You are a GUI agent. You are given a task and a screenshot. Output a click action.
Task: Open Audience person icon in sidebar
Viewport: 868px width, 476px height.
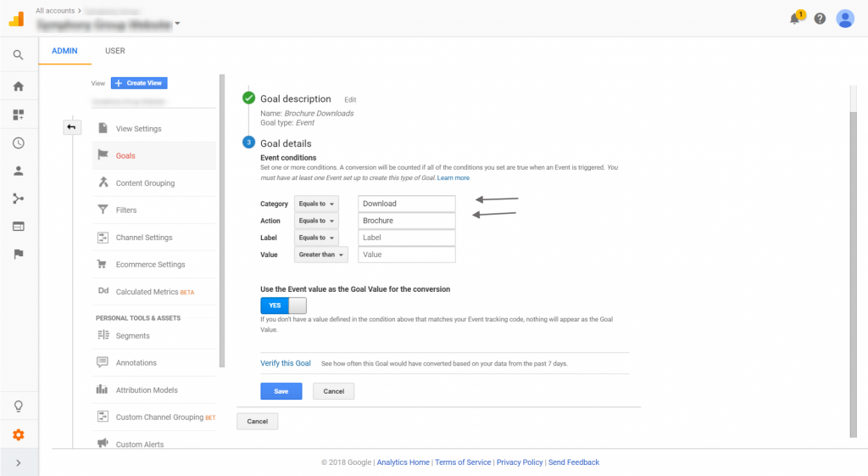[19, 171]
